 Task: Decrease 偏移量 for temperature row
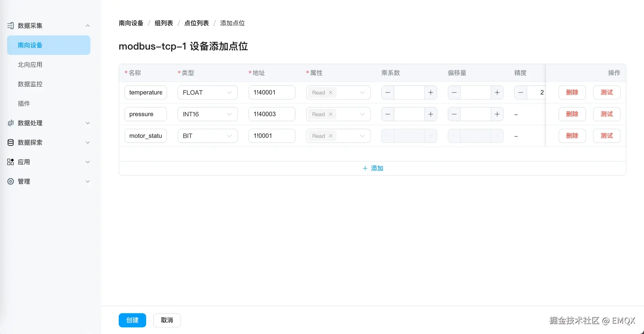[454, 92]
